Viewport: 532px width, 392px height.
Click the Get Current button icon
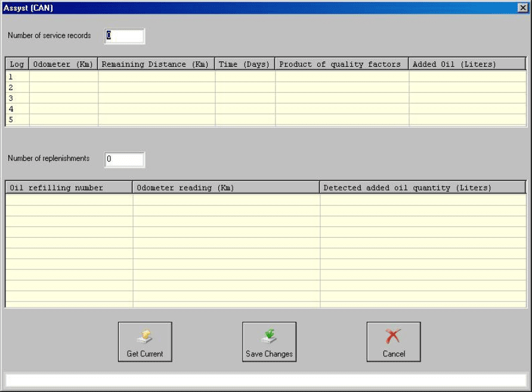tap(145, 337)
